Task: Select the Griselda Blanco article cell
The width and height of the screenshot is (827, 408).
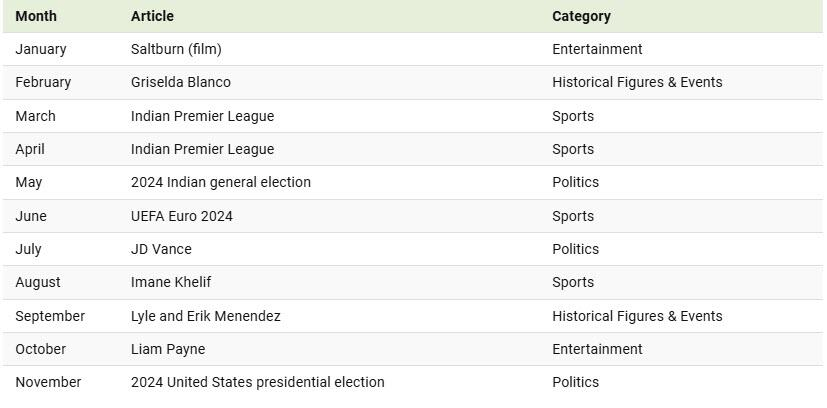Action: coord(180,82)
